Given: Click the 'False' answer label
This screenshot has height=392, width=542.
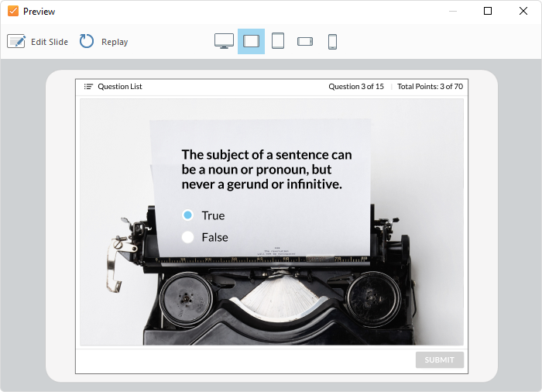Looking at the screenshot, I should 214,237.
